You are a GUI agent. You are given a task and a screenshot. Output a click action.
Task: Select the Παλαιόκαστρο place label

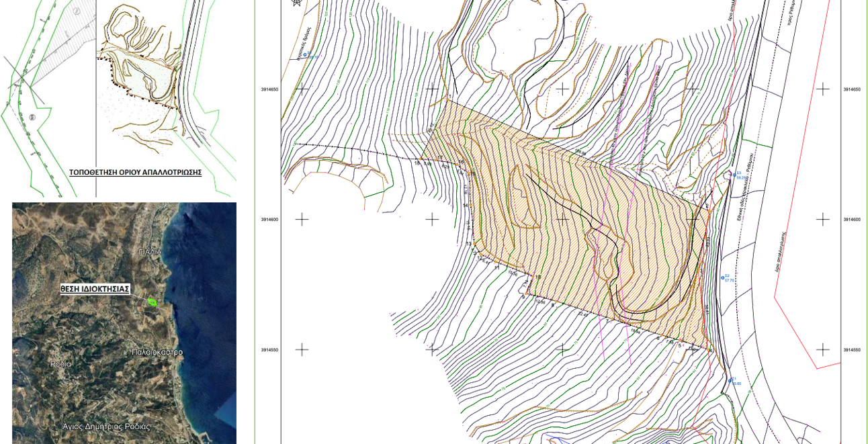click(157, 352)
